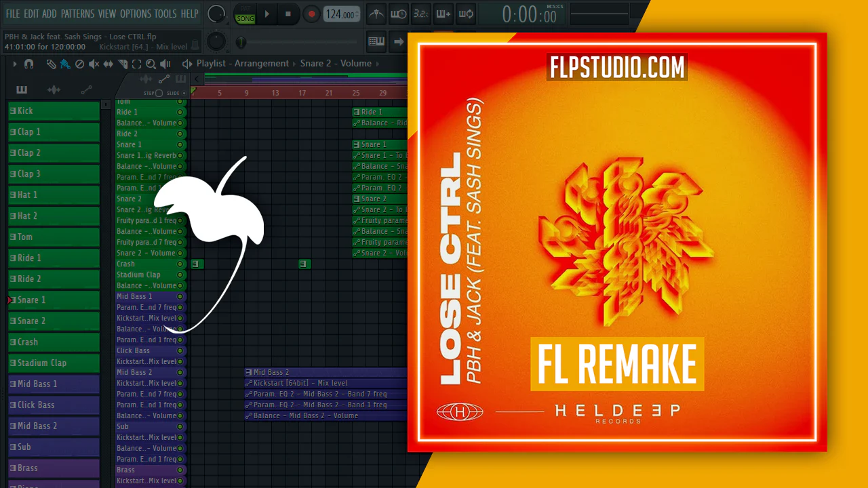Image resolution: width=868 pixels, height=488 pixels.
Task: Click the piano icon above the pattern picker
Action: [22, 89]
